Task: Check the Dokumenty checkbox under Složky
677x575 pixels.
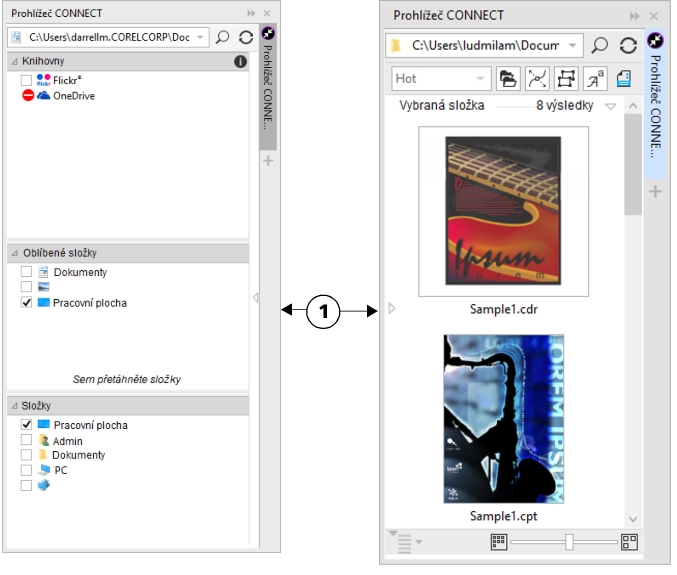Action: point(26,455)
